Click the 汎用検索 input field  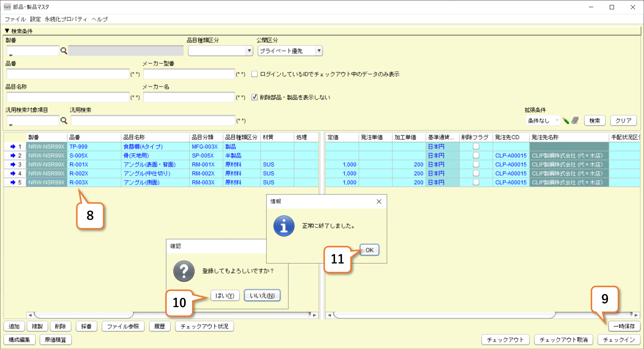click(x=153, y=121)
